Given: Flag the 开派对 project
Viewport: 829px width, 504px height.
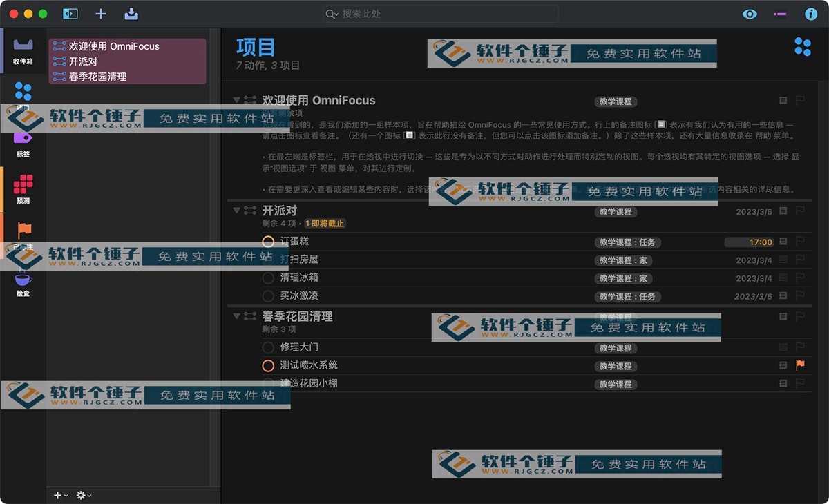Looking at the screenshot, I should (x=800, y=211).
